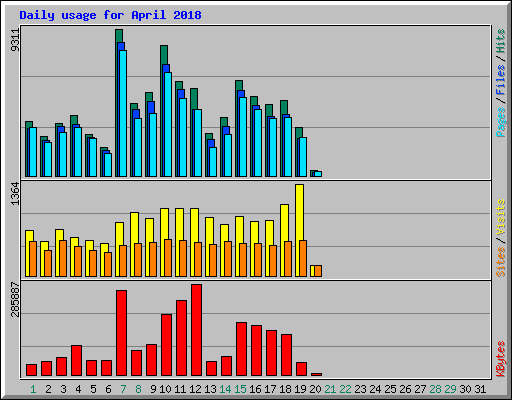This screenshot has width=512, height=400.
Task: Click day label 4 on the axis
Action: coord(78,389)
